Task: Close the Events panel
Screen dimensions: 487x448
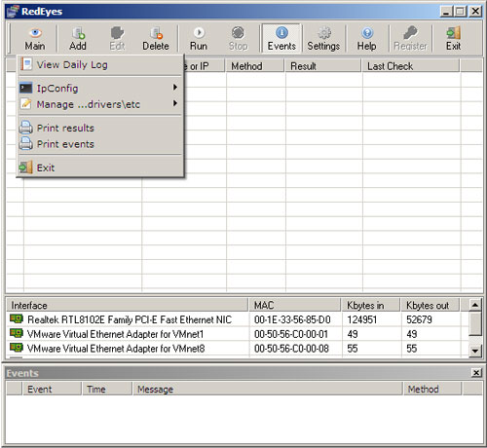Action: [x=476, y=373]
